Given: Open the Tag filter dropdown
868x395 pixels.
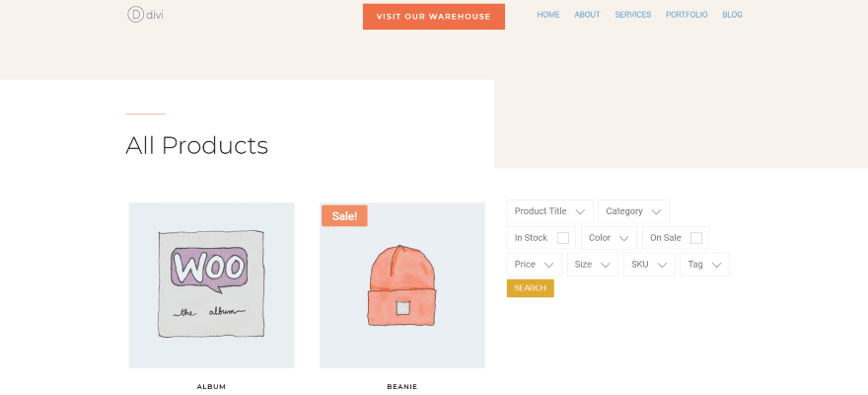Looking at the screenshot, I should (704, 265).
